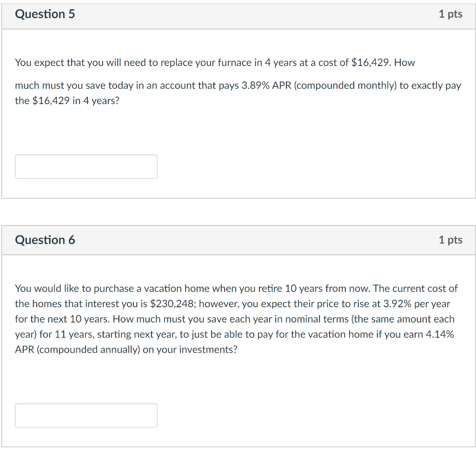Click the blank area between the two questions
This screenshot has height=455, width=476.
point(238,211)
